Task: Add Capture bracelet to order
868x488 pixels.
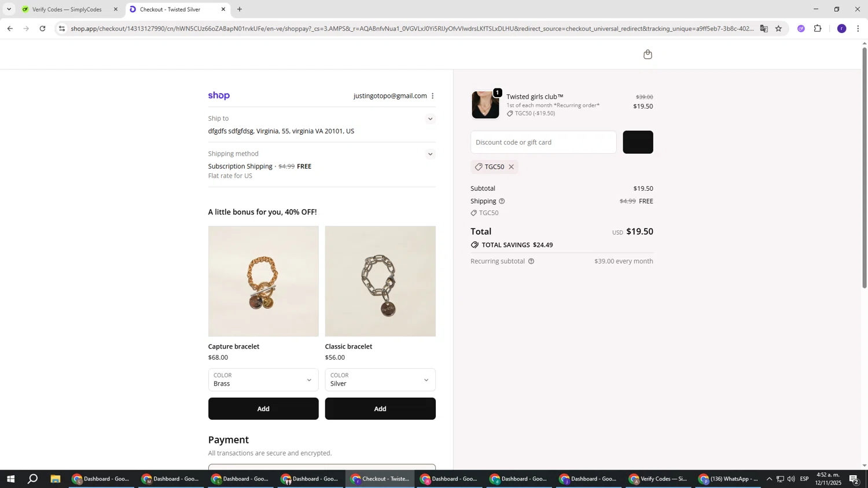Action: pyautogui.click(x=263, y=409)
